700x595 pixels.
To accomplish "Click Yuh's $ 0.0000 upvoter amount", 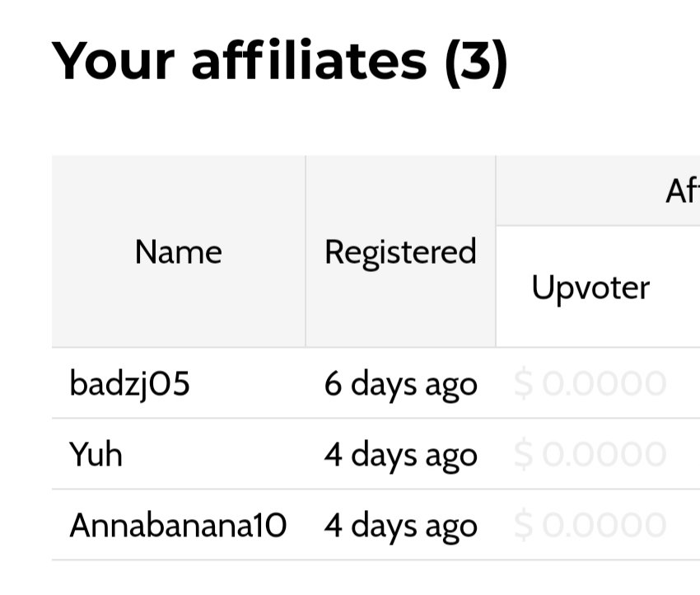I will pos(590,454).
